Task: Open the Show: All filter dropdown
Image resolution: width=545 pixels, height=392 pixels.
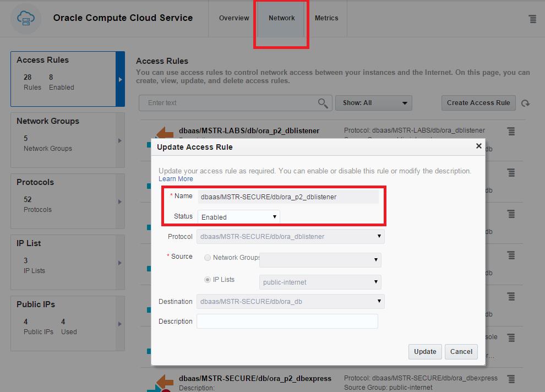Action: 374,103
